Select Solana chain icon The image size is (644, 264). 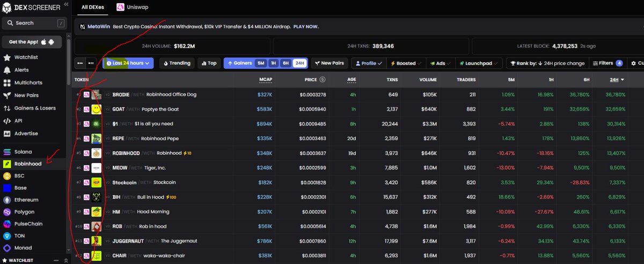[8, 151]
